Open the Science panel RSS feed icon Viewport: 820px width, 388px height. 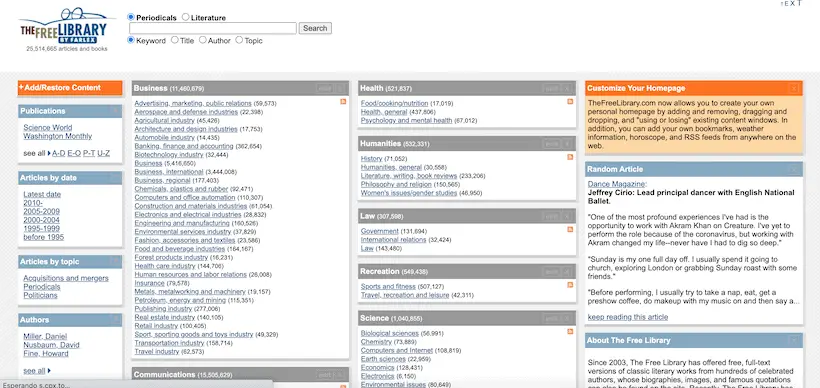(x=570, y=332)
